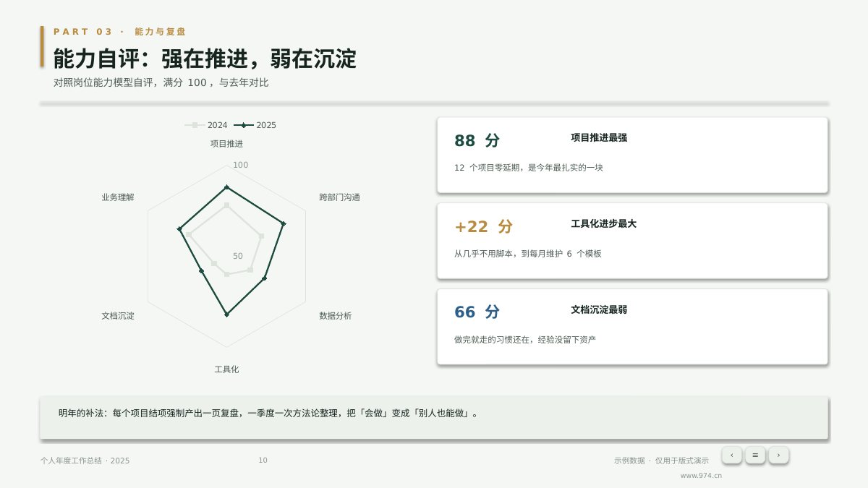
Task: Click the 88 分 score value
Action: pos(477,141)
